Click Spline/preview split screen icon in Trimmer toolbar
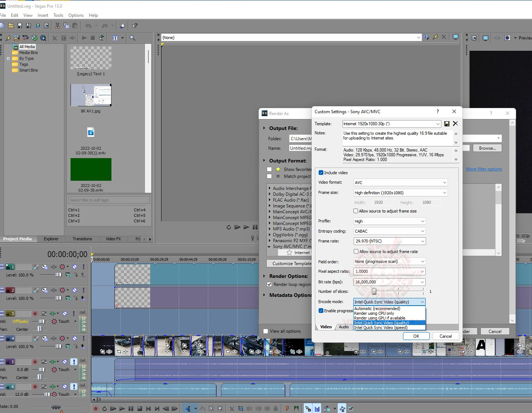The image size is (532, 413). [507, 38]
